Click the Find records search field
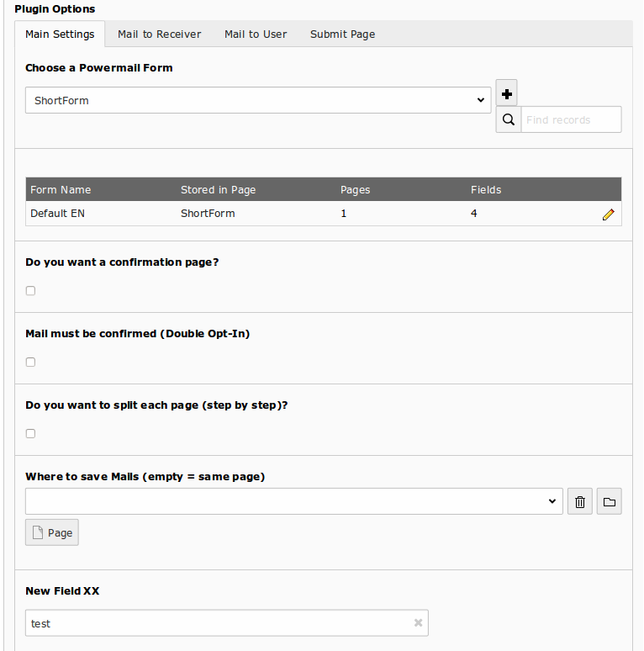 pyautogui.click(x=571, y=119)
